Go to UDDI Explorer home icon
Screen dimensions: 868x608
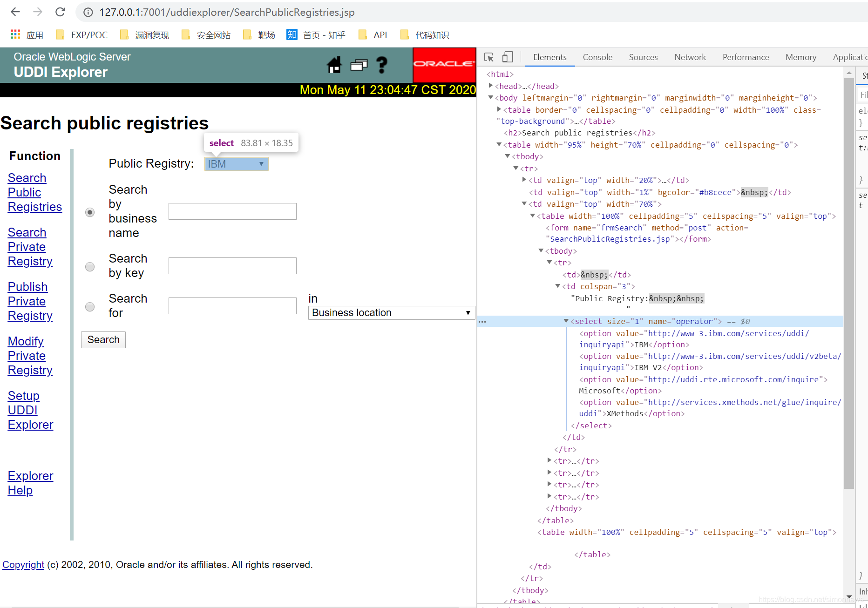click(334, 65)
